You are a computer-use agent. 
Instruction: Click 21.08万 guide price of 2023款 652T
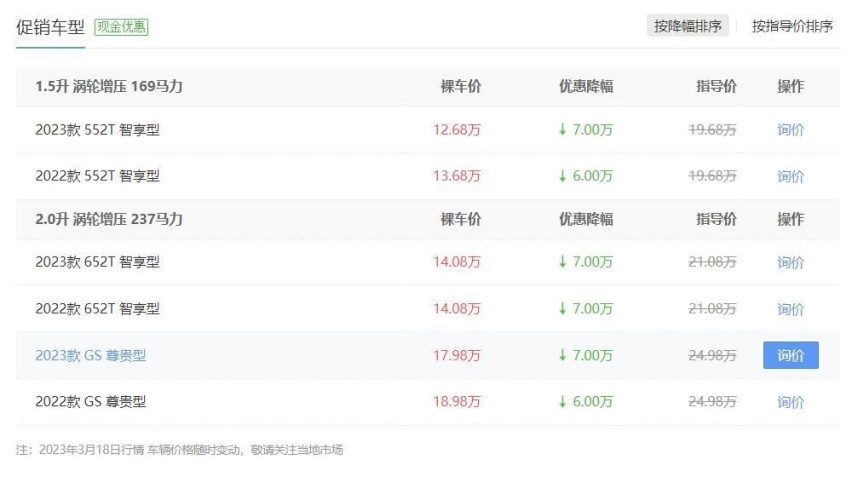[712, 262]
